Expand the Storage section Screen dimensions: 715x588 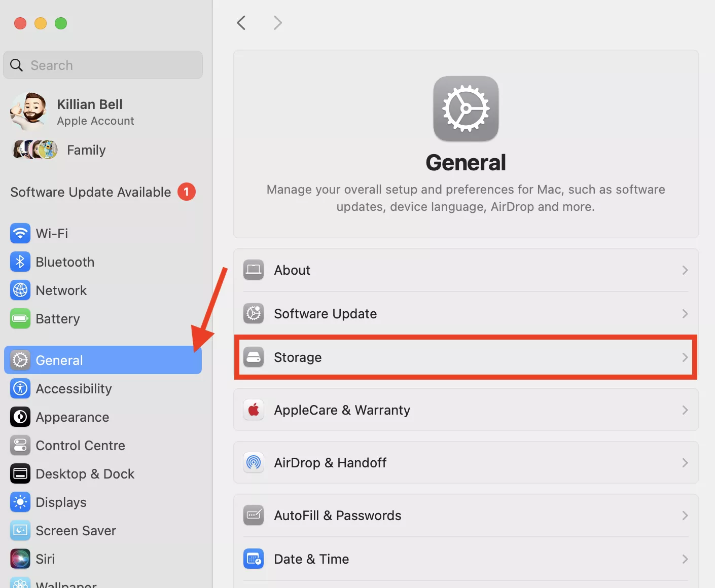coord(466,357)
